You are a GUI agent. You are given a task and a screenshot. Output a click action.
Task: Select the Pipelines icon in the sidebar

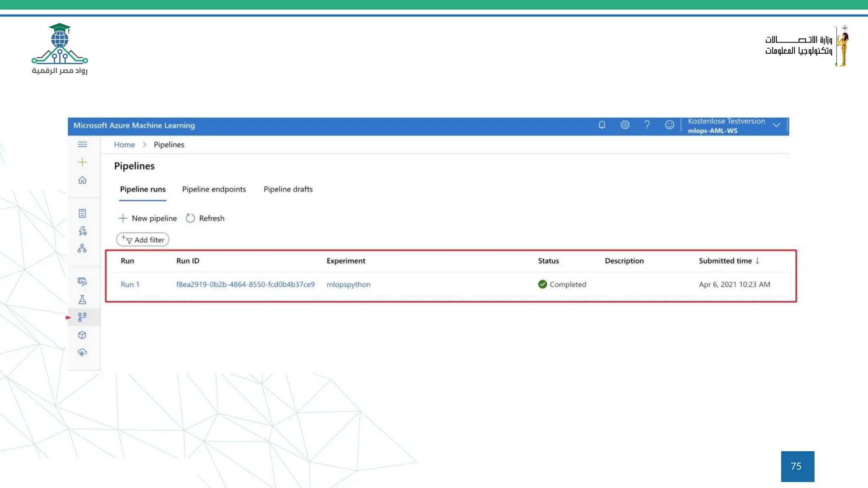82,317
